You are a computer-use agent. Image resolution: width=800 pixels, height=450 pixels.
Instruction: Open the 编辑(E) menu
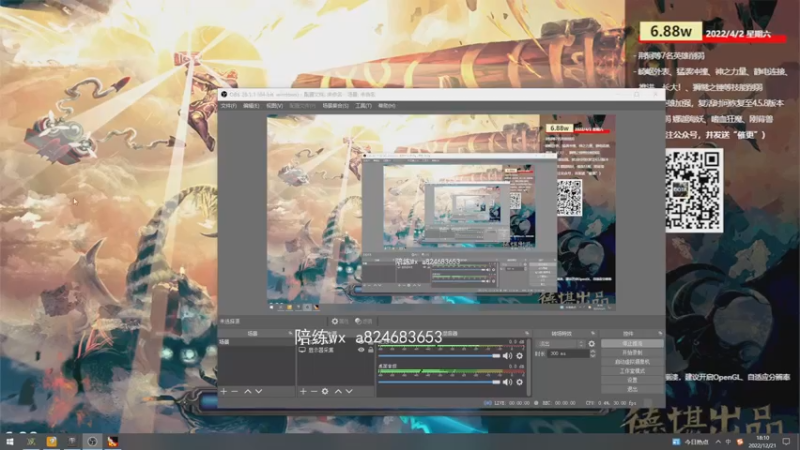pyautogui.click(x=251, y=106)
